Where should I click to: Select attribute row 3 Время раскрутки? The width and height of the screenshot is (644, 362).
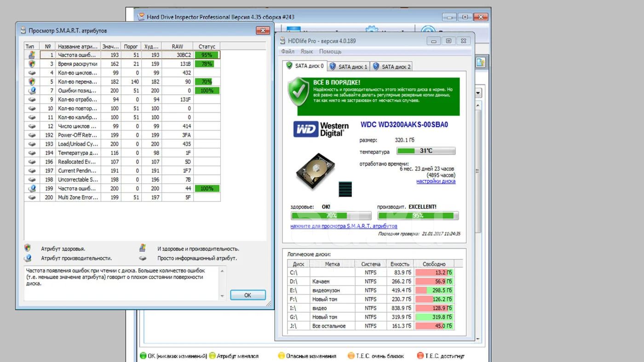pyautogui.click(x=122, y=64)
